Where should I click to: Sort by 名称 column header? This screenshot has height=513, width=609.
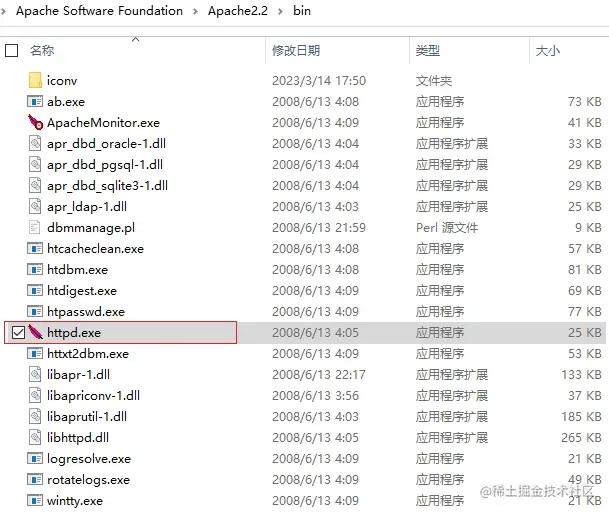(42, 50)
